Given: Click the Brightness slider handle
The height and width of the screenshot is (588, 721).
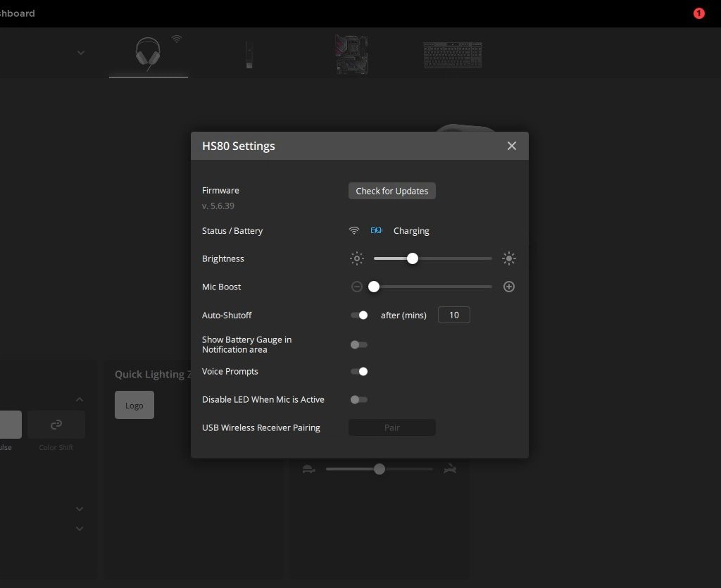Looking at the screenshot, I should coord(413,258).
